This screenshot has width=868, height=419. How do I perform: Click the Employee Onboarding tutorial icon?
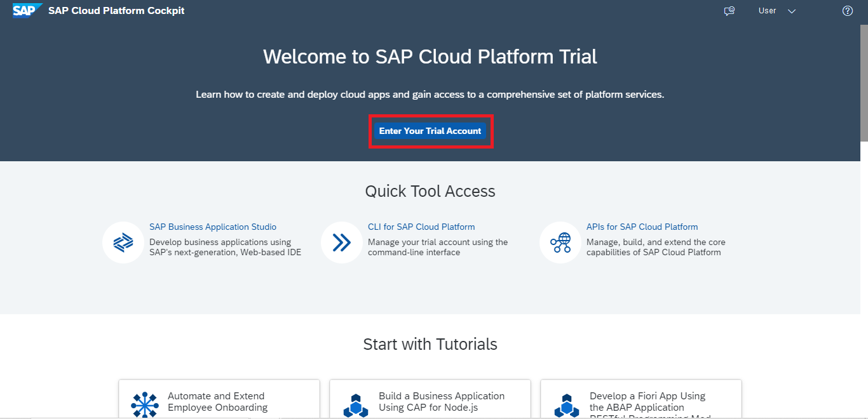tap(144, 404)
